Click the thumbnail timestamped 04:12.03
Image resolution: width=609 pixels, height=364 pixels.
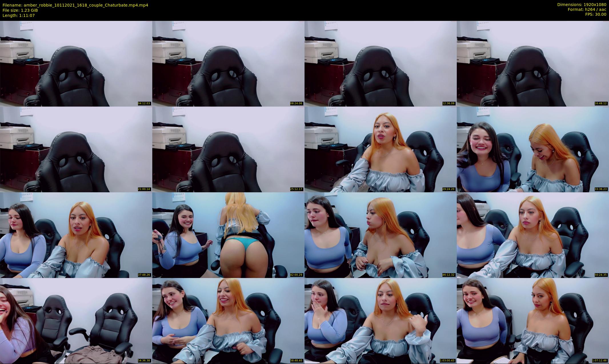76,63
